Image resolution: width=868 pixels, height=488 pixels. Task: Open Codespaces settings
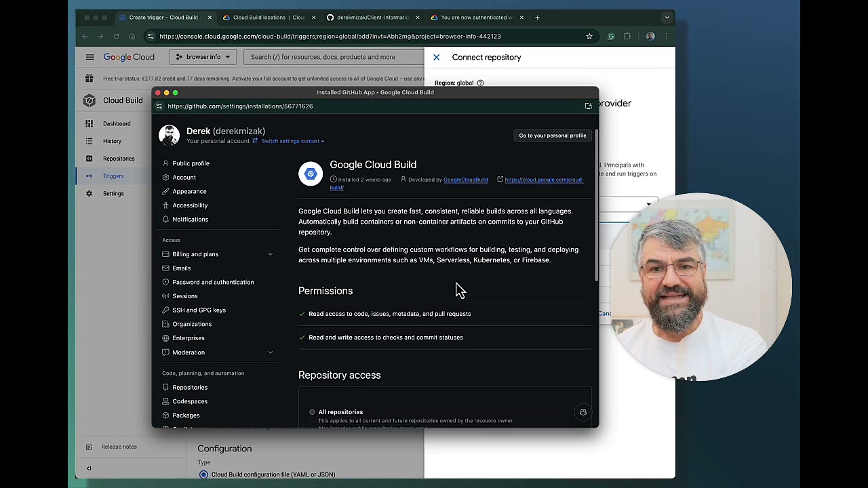(x=190, y=401)
